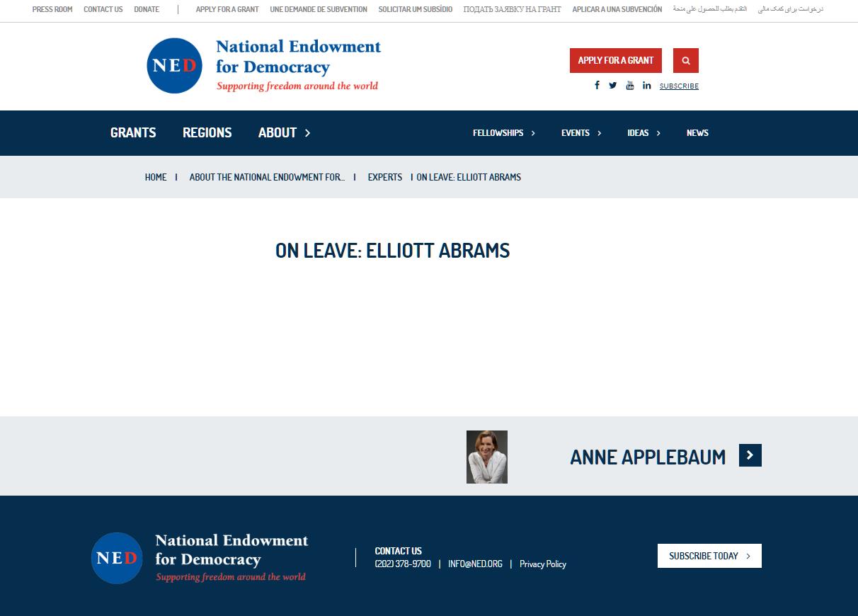Viewport: 858px width, 616px height.
Task: Click NED logo in the header
Action: [263, 66]
